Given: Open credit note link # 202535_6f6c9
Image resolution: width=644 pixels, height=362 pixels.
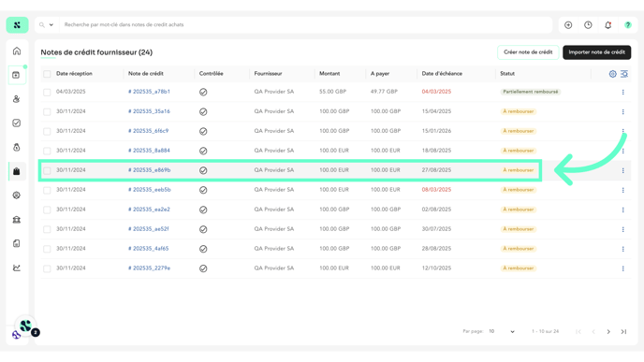Looking at the screenshot, I should coord(148,131).
